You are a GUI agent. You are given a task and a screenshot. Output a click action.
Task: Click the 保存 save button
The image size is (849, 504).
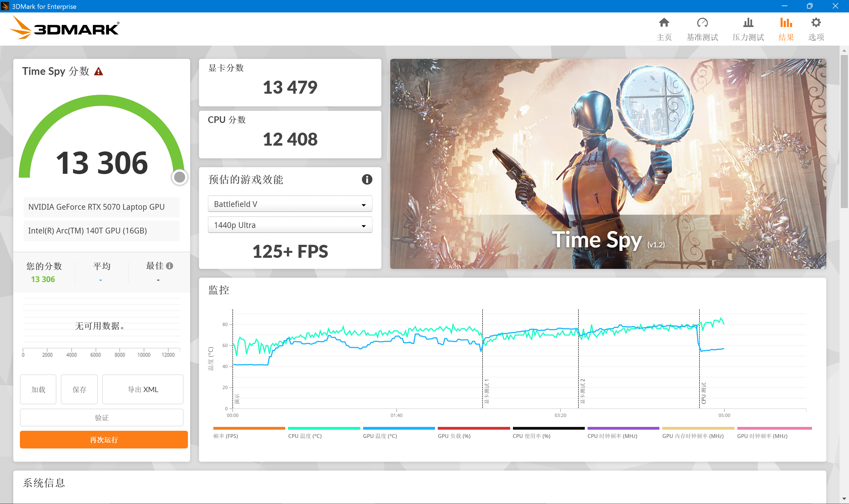pos(79,389)
